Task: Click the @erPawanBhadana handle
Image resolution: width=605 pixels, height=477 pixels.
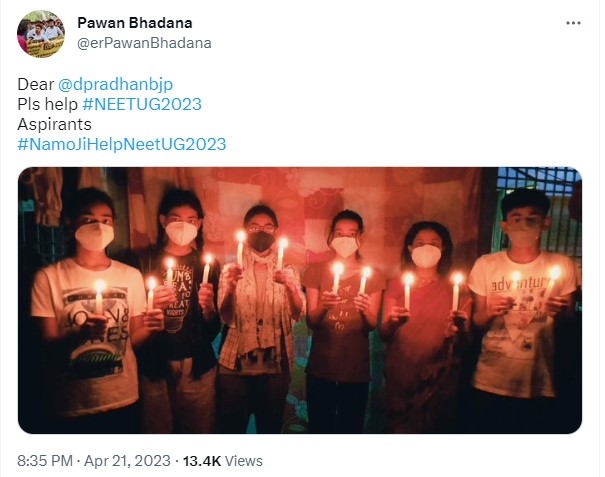Action: pos(144,43)
